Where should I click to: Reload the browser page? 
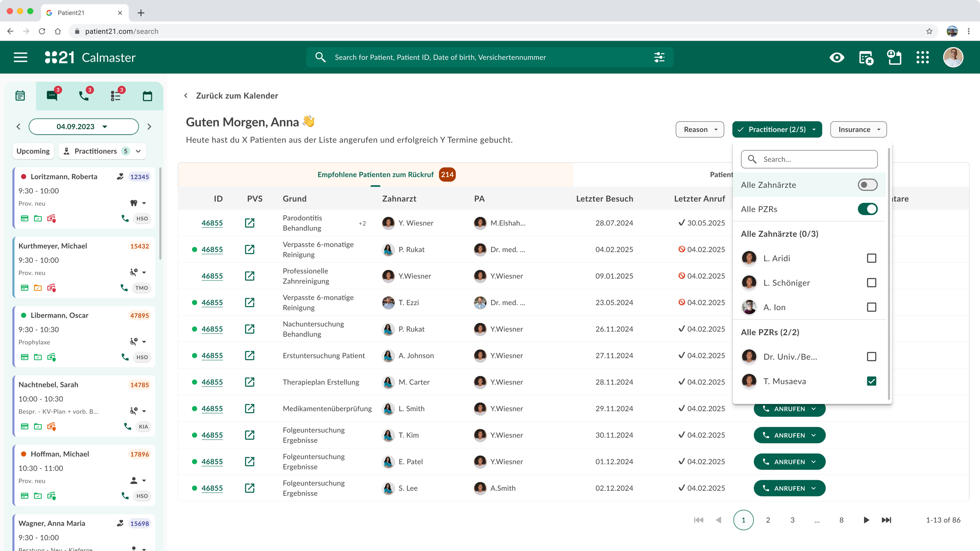click(42, 31)
